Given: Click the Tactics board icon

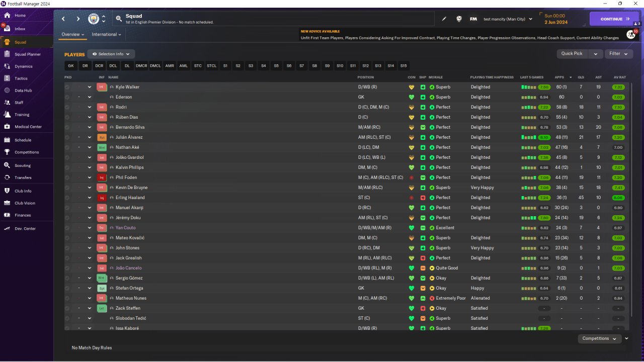Looking at the screenshot, I should point(7,78).
